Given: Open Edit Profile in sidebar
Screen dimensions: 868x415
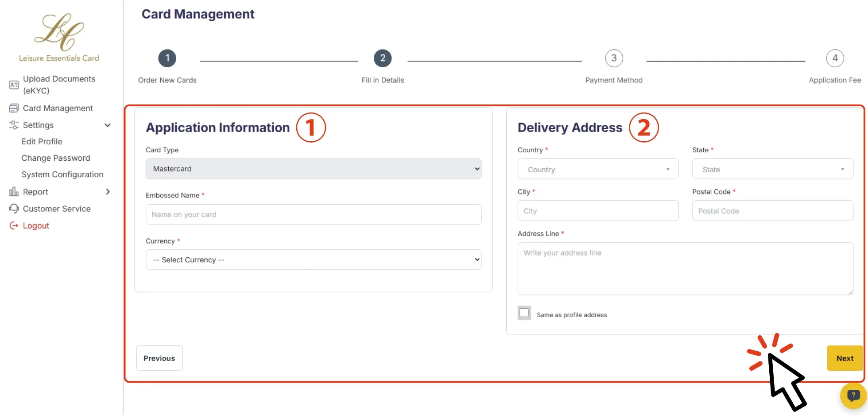Looking at the screenshot, I should tap(42, 142).
